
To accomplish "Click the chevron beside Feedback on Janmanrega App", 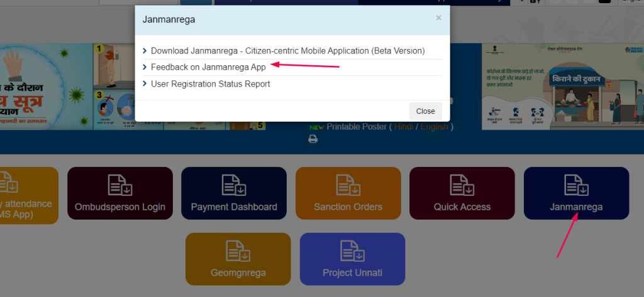I will (145, 67).
